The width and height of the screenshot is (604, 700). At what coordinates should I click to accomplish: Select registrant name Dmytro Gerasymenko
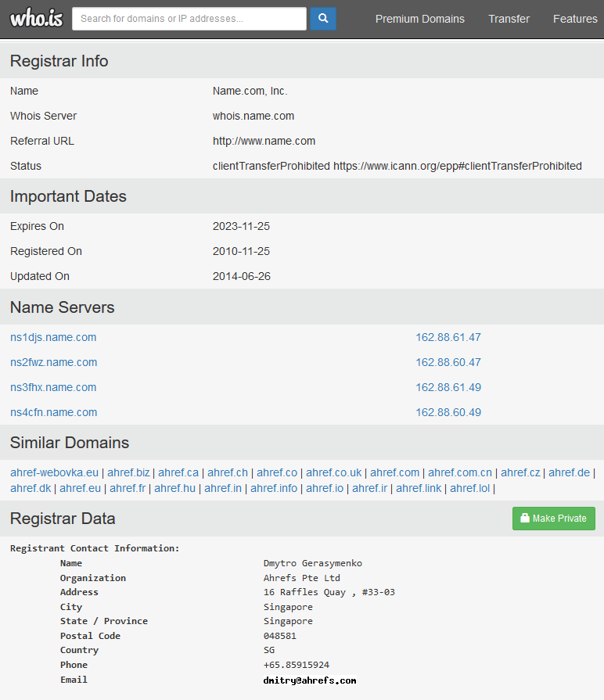coord(312,563)
